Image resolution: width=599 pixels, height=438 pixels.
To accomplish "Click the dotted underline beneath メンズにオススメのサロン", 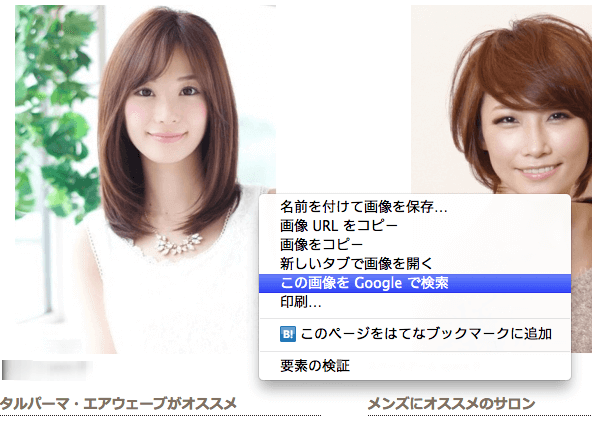I will (x=479, y=415).
